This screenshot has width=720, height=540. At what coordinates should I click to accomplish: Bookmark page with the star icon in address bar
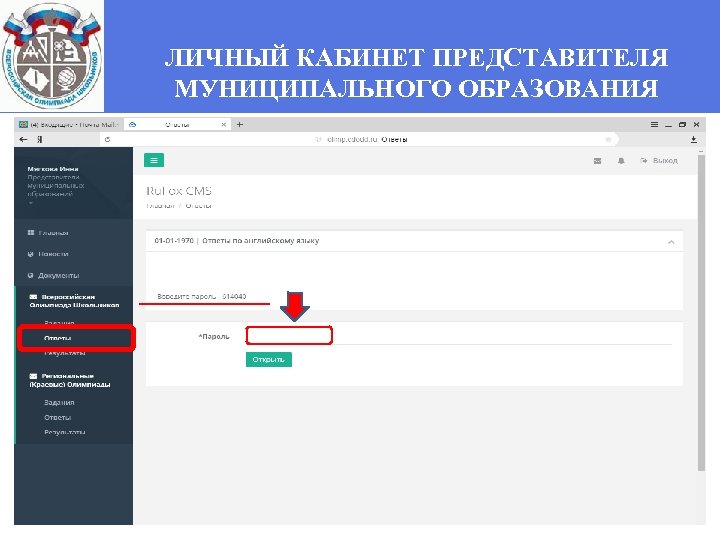pos(608,139)
